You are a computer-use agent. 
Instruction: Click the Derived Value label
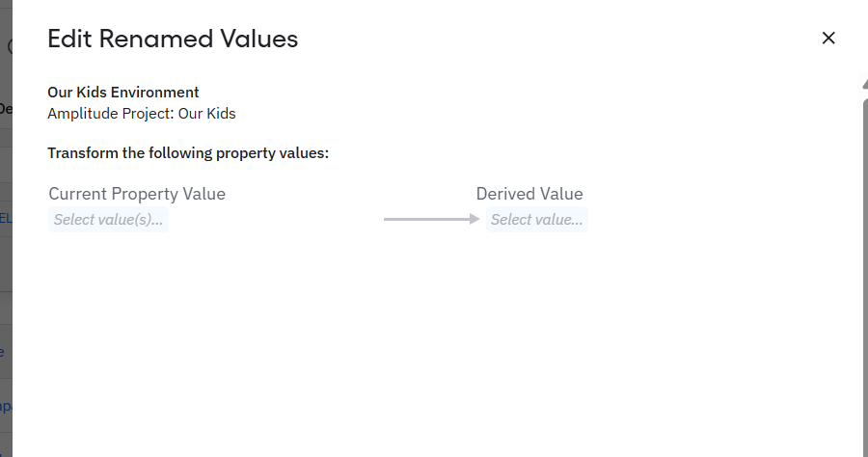point(529,194)
